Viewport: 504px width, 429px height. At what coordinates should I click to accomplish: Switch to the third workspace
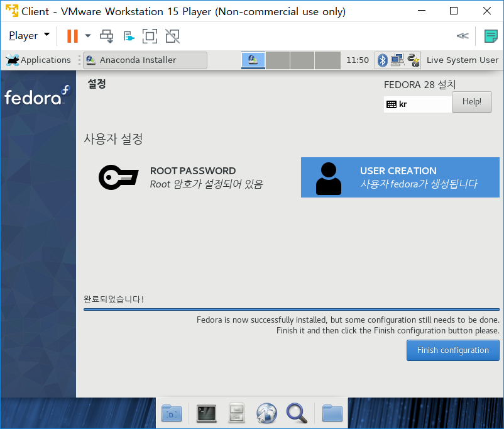pyautogui.click(x=302, y=60)
